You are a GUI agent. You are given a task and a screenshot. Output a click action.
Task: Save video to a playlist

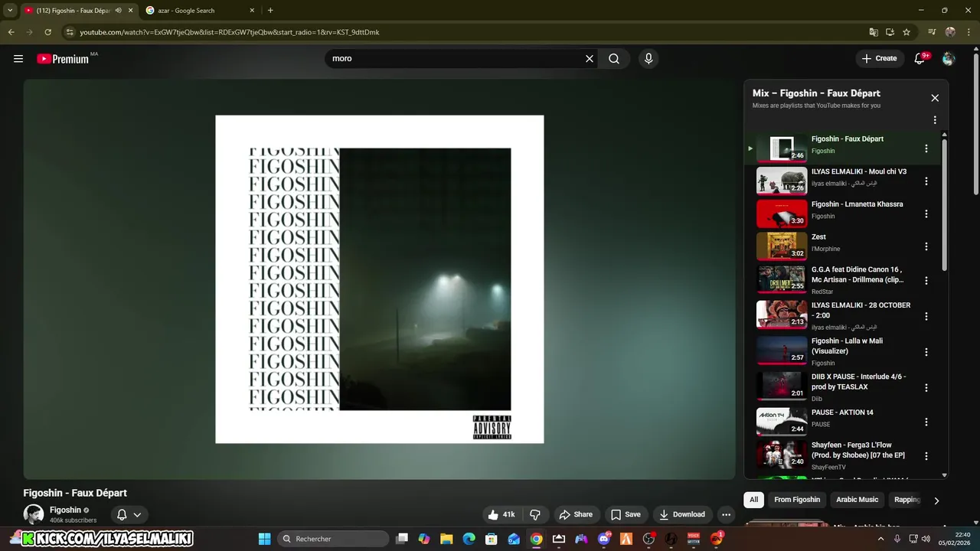tap(626, 515)
